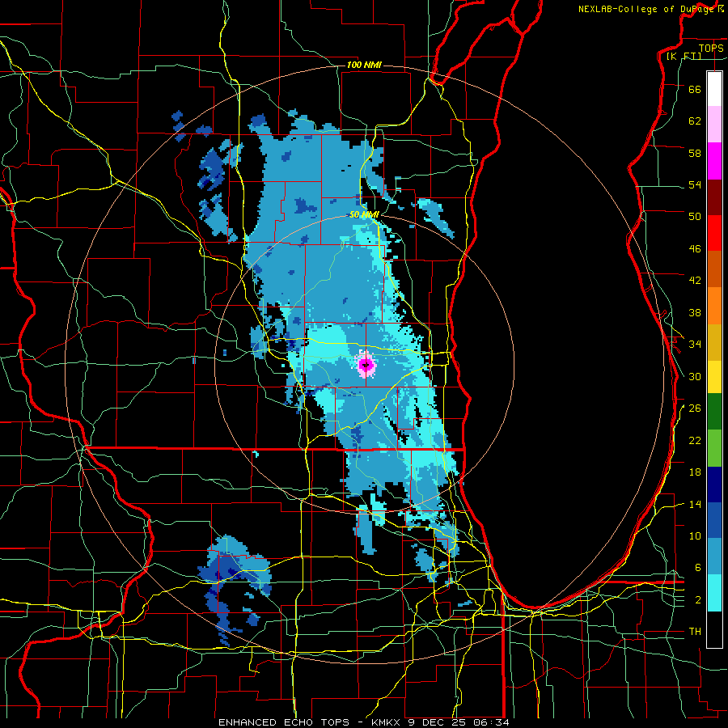Image resolution: width=728 pixels, height=728 pixels.
Task: Click the 'KMKX' station ID in the caption
Action: pyautogui.click(x=387, y=722)
